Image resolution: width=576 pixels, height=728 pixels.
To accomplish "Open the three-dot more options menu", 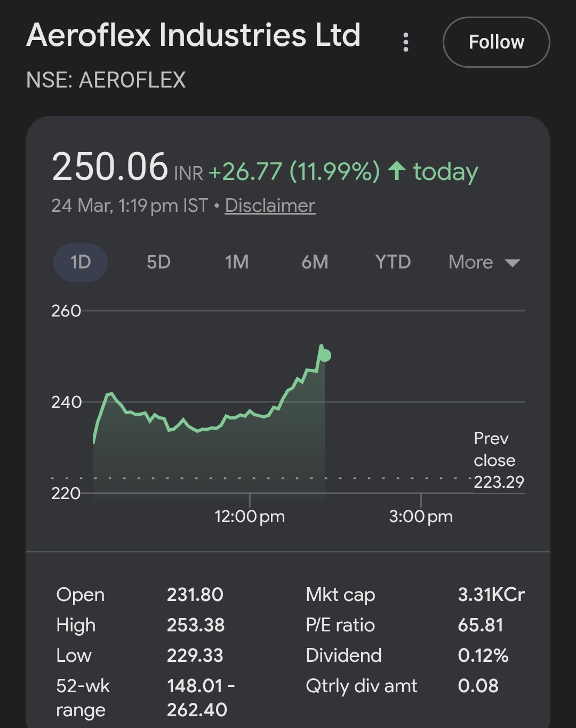I will (406, 42).
